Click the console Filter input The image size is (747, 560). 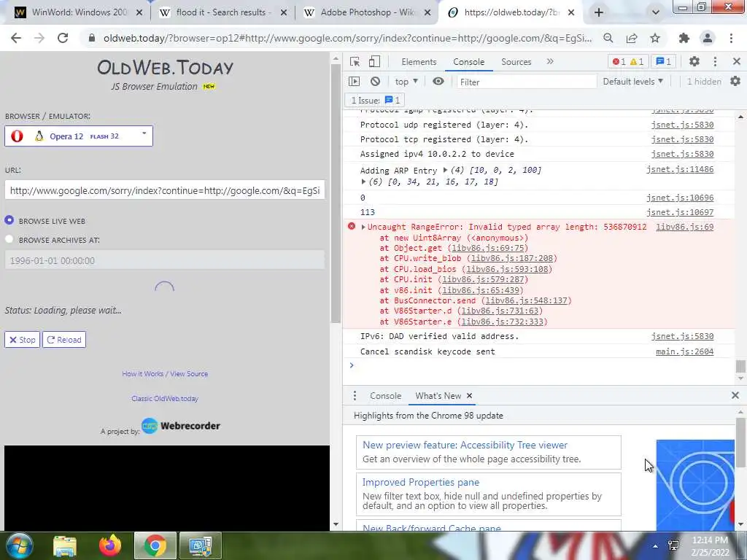point(527,82)
